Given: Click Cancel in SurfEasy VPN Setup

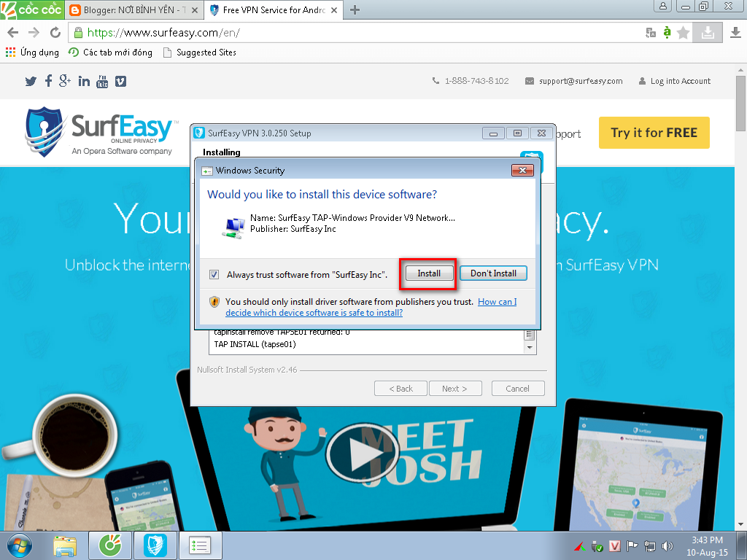Looking at the screenshot, I should click(517, 389).
